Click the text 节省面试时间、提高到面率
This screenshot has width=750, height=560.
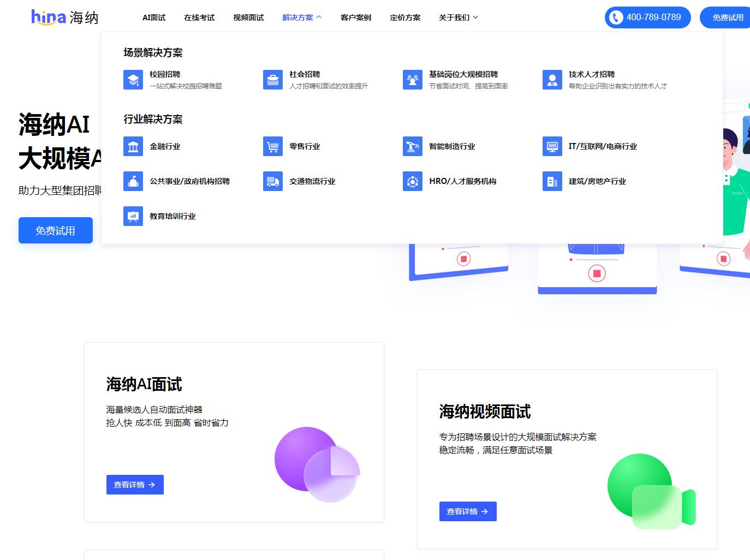coord(468,86)
